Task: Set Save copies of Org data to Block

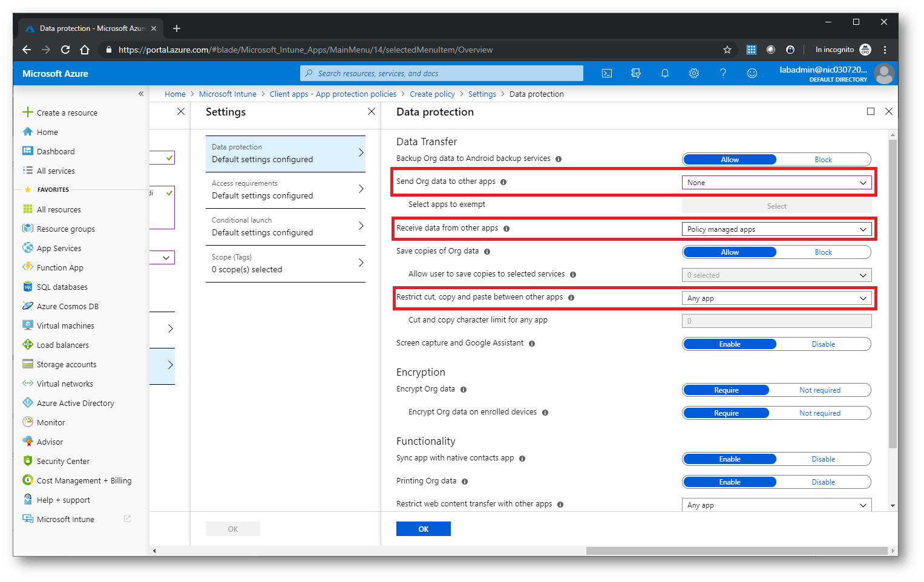Action: [824, 252]
